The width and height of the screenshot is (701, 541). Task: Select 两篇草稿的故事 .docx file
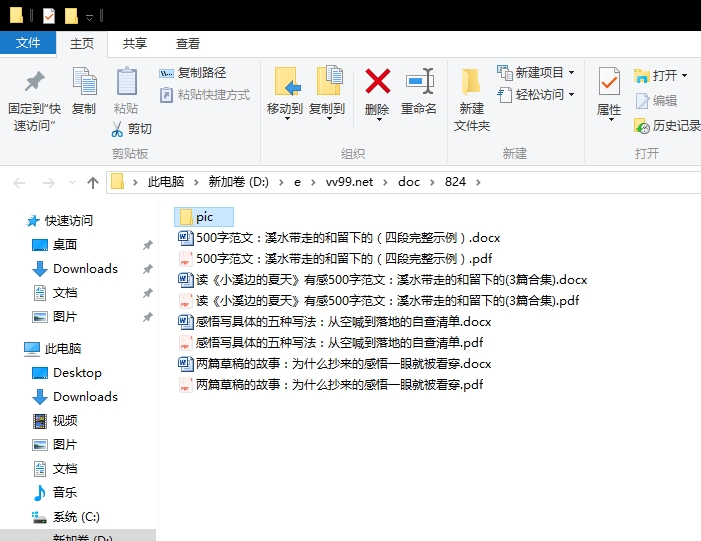click(x=335, y=363)
